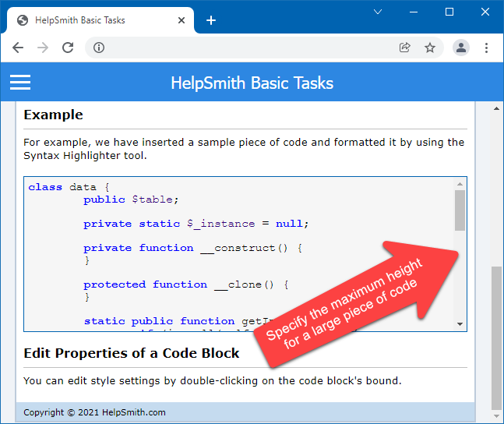Minimize the browser window
This screenshot has height=424, width=504.
coord(414,12)
